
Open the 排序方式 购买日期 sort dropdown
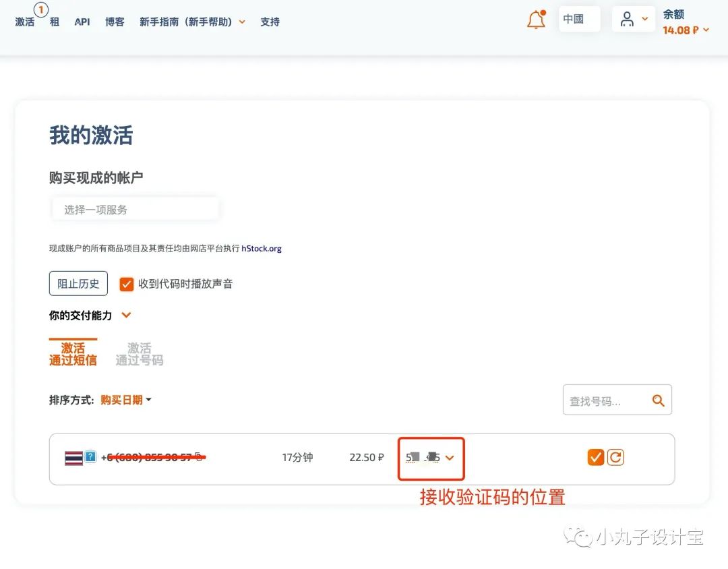(x=125, y=399)
